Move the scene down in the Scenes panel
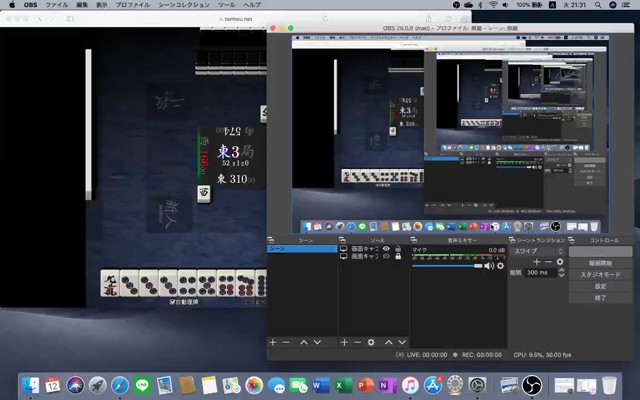Viewport: 640px width, 400px height. tap(317, 342)
